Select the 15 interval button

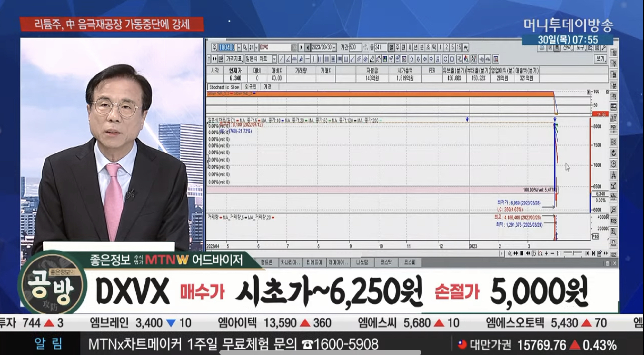pos(459,47)
